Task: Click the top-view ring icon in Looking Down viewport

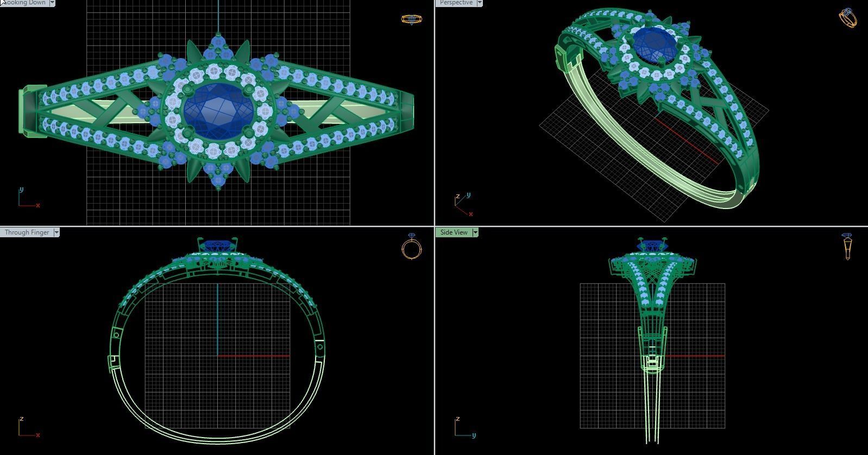Action: (411, 19)
